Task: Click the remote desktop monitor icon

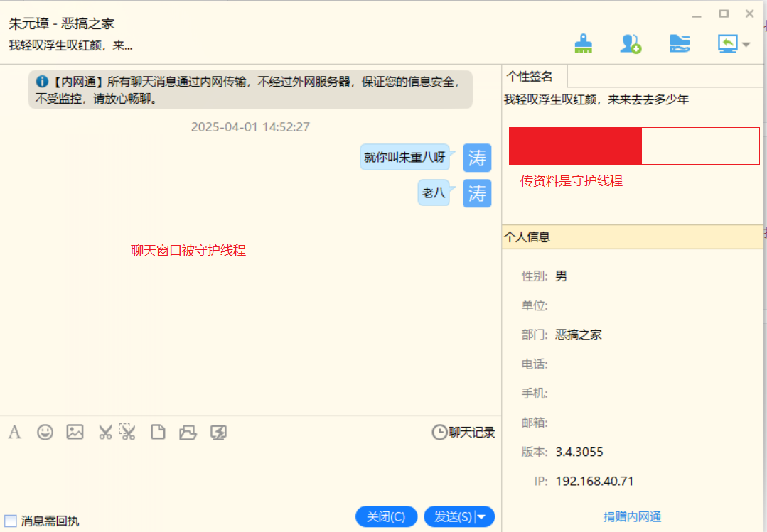Action: tap(727, 44)
